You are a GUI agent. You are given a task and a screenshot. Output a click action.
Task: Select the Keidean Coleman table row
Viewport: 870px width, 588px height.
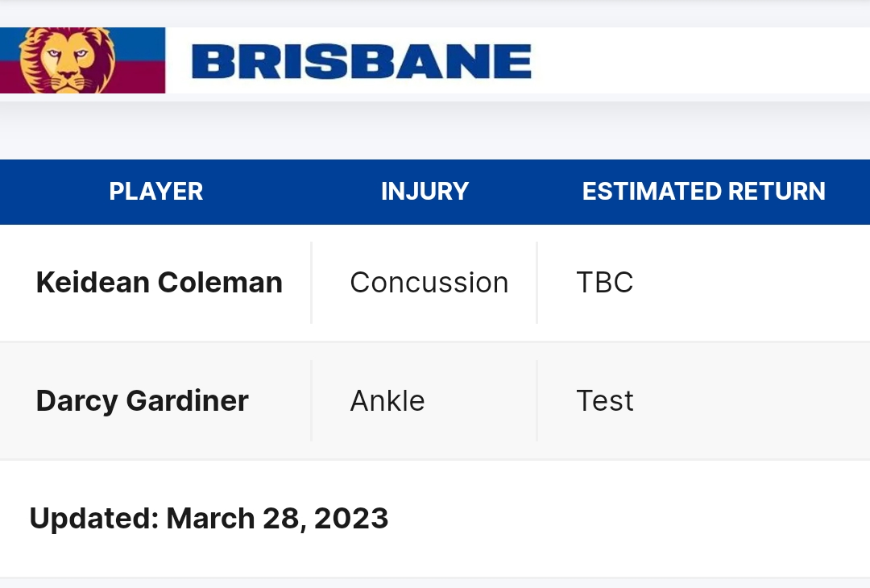pos(435,283)
